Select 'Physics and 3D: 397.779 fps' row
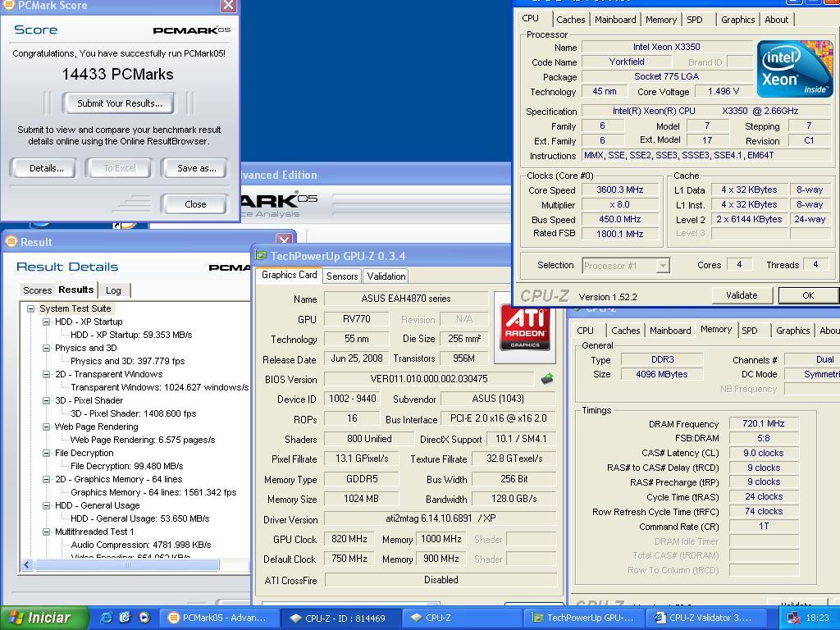Viewport: 840px width, 630px height. pyautogui.click(x=127, y=361)
